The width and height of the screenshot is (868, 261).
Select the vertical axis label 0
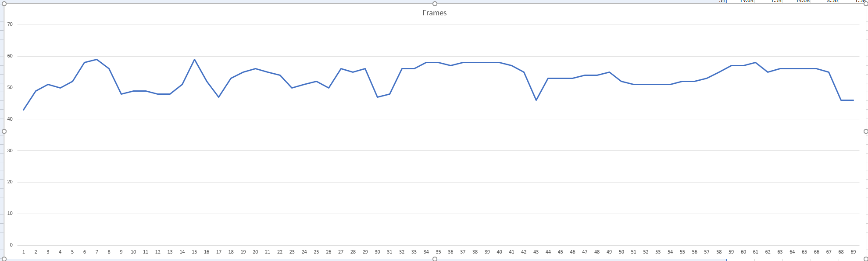11,245
